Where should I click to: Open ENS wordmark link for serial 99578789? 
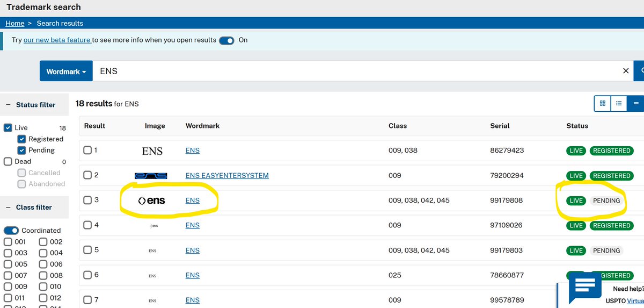(x=192, y=299)
